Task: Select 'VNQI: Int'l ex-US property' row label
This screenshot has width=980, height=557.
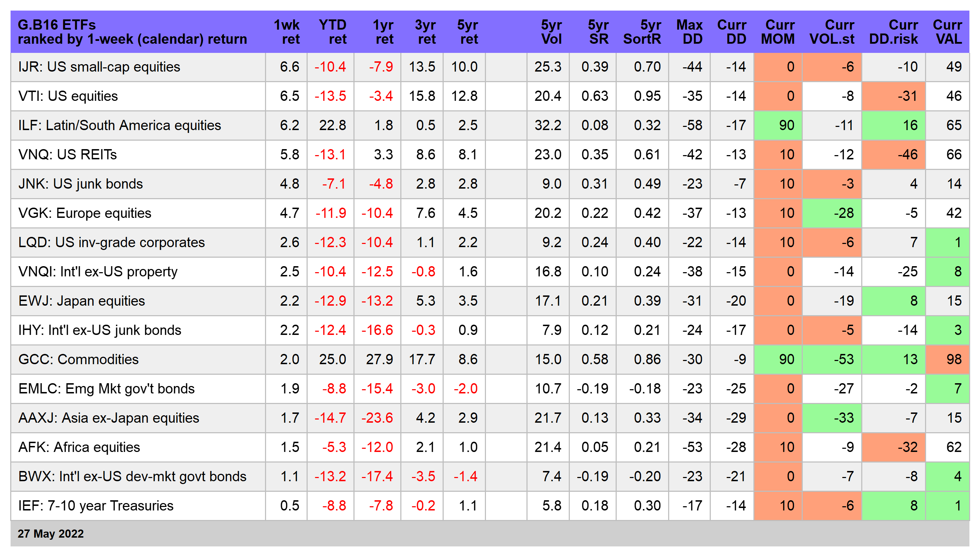Action: [x=98, y=271]
